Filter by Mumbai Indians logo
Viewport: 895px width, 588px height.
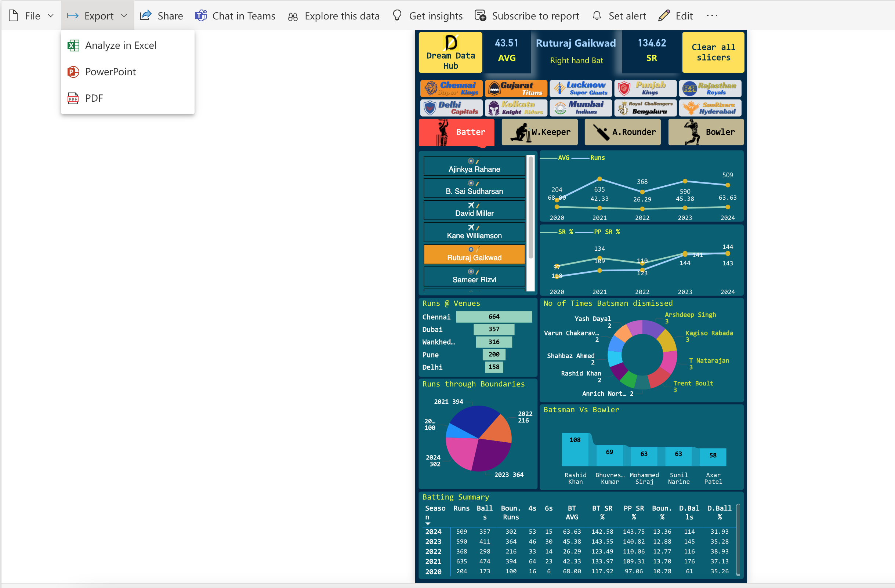pyautogui.click(x=581, y=108)
